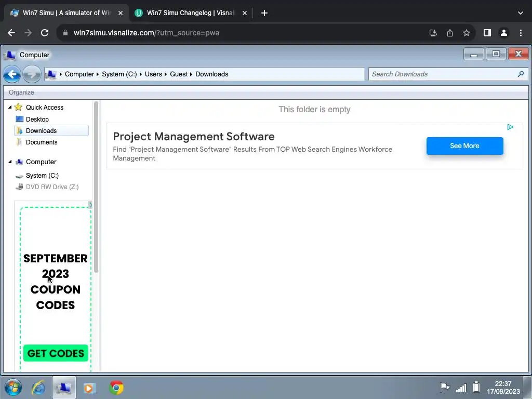Open the tab search chevron

pyautogui.click(x=521, y=13)
